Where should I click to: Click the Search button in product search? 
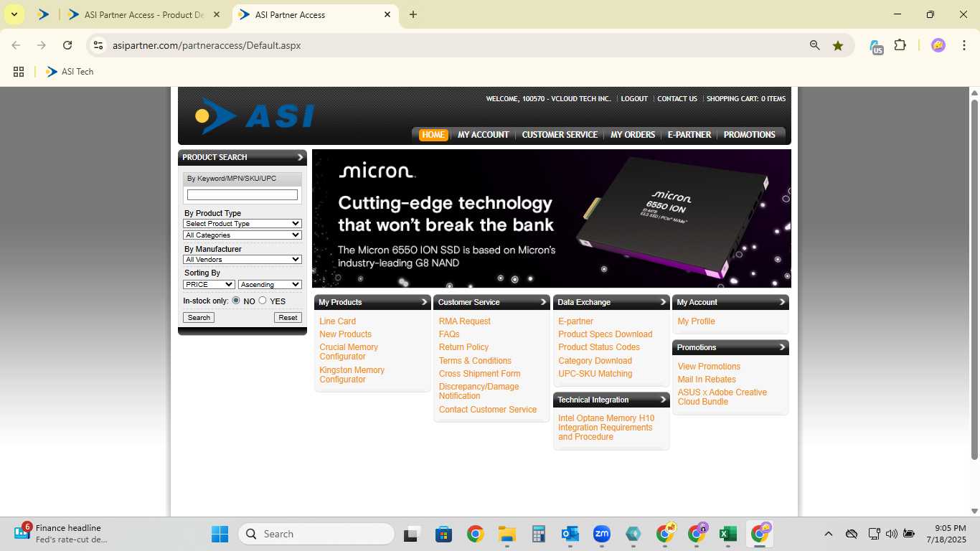point(199,318)
